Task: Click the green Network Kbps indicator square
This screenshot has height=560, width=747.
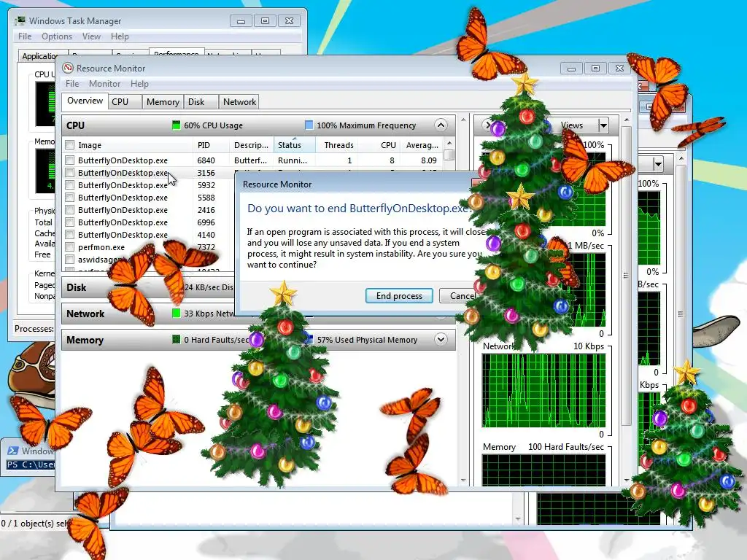Action: 177,314
